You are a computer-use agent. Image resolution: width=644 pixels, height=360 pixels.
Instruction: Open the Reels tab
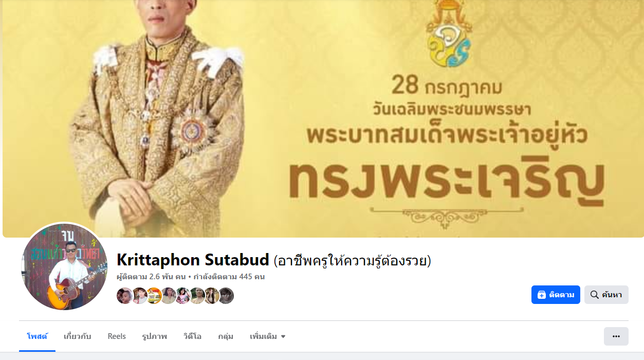point(117,336)
